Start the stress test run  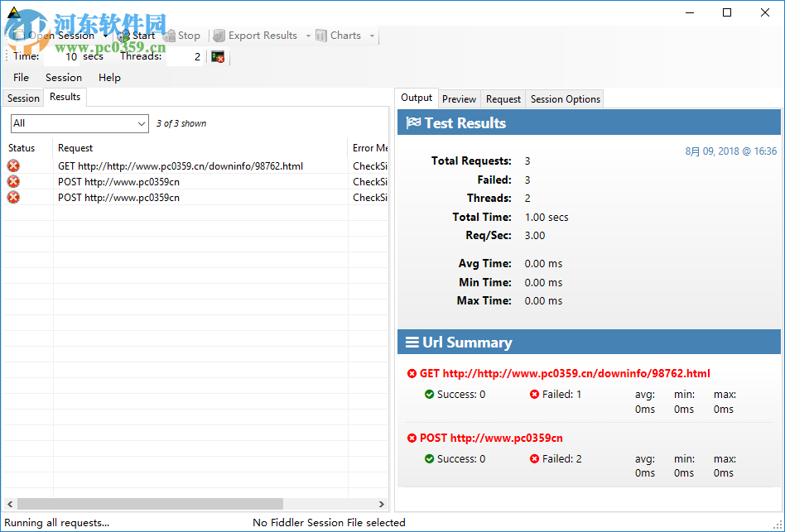(x=126, y=36)
